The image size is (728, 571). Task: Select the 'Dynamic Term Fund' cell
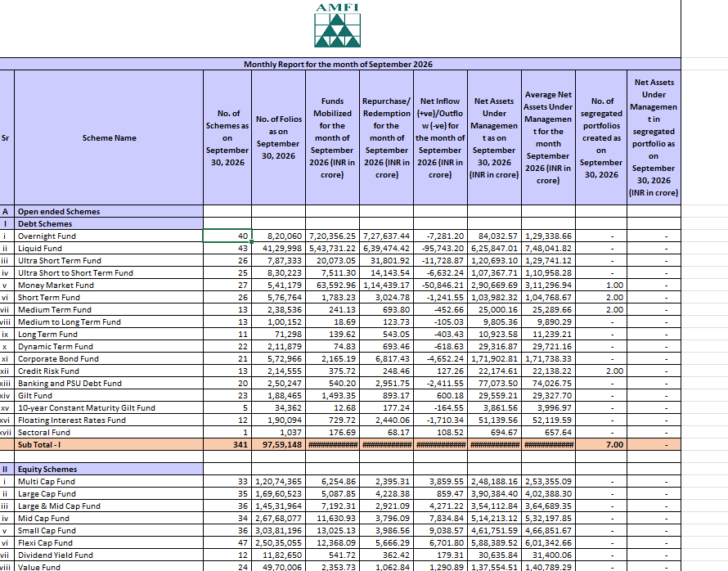tap(109, 347)
